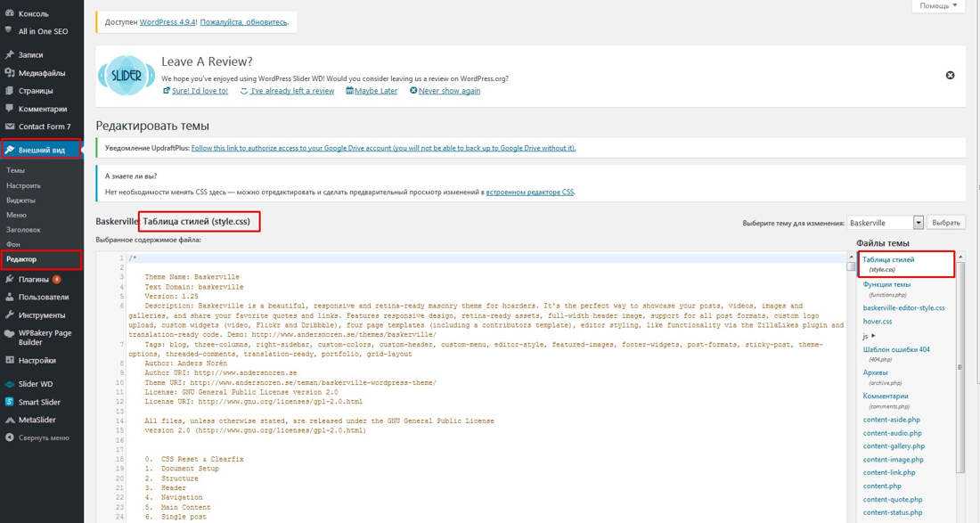Screen dimensions: 980x523
Task: Click the Contact Form 7 envelope icon
Action: [x=9, y=127]
